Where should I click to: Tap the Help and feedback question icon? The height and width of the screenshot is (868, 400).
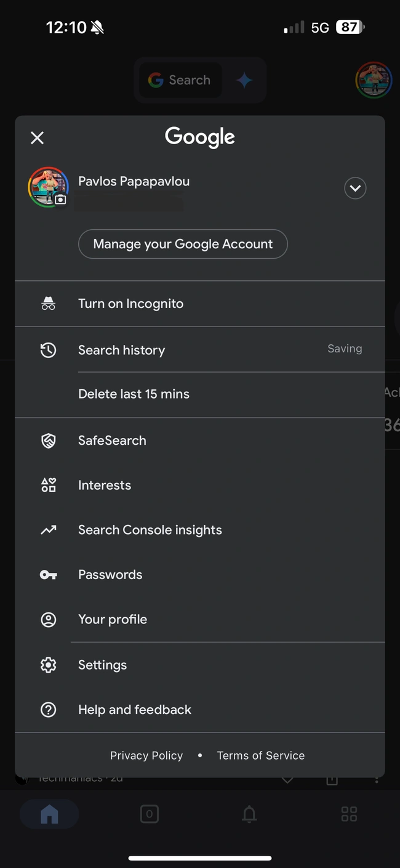[48, 710]
